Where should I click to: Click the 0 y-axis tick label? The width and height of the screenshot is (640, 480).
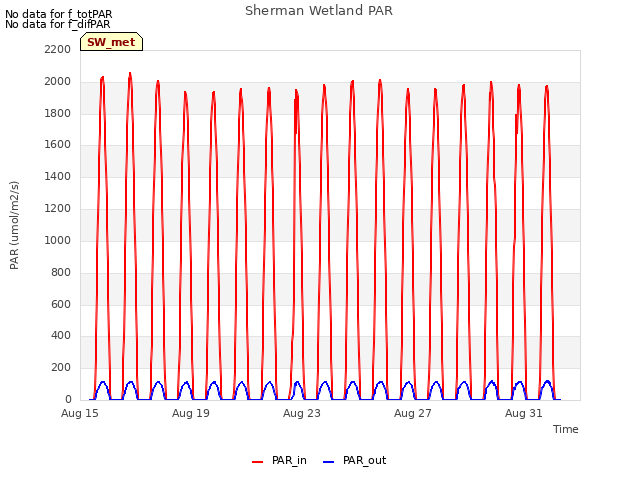(68, 399)
